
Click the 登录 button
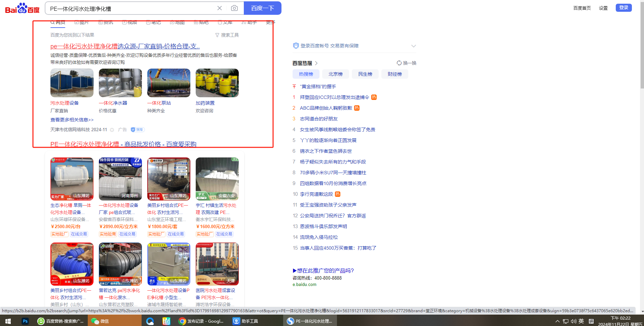coord(624,7)
